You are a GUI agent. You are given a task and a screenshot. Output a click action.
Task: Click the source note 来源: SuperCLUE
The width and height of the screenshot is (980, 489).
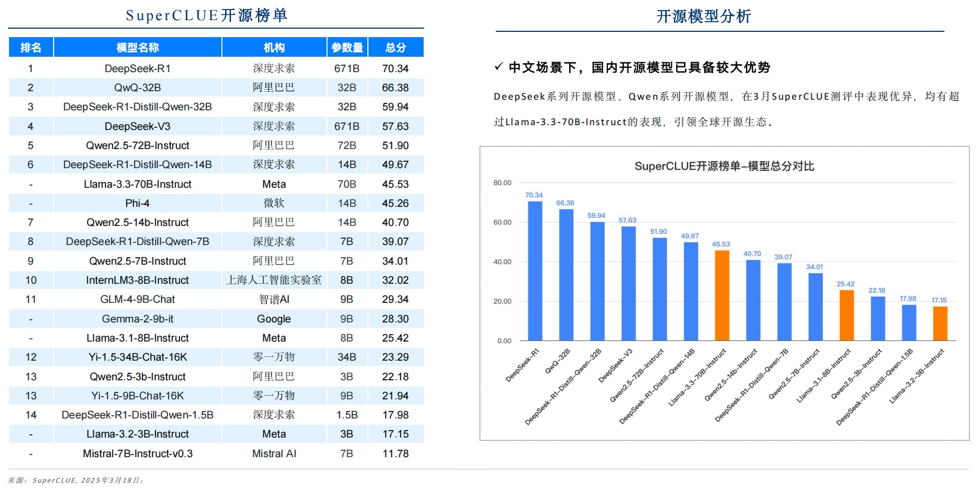click(75, 480)
